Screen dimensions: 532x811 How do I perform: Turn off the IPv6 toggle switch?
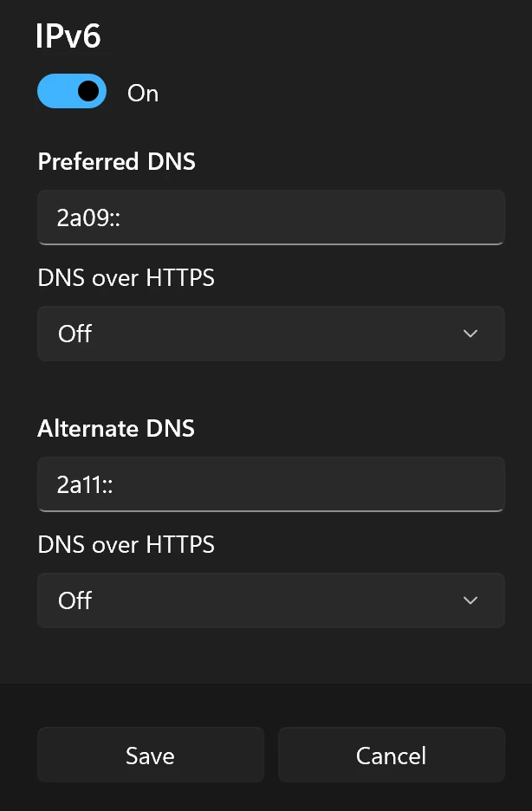click(x=71, y=91)
